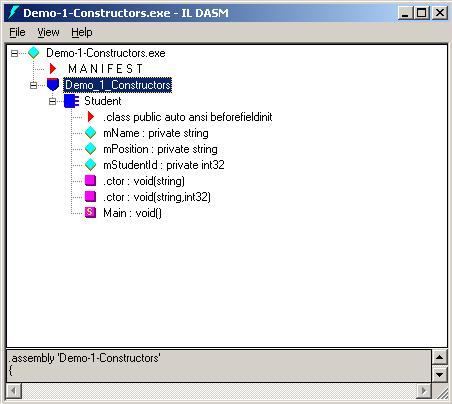Click the red MANIFEST arrow icon
The width and height of the screenshot is (452, 404).
point(53,69)
